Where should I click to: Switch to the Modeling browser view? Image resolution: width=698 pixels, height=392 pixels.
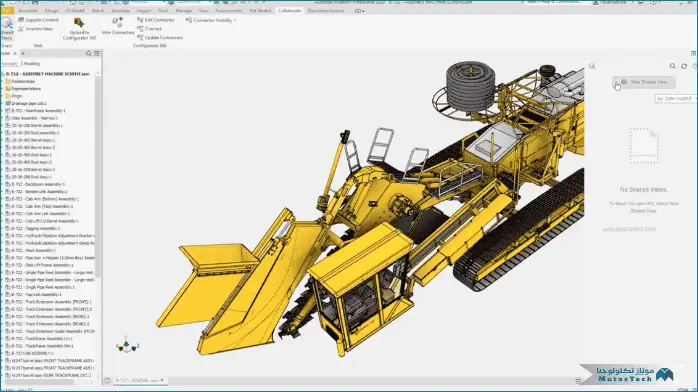tap(32, 64)
